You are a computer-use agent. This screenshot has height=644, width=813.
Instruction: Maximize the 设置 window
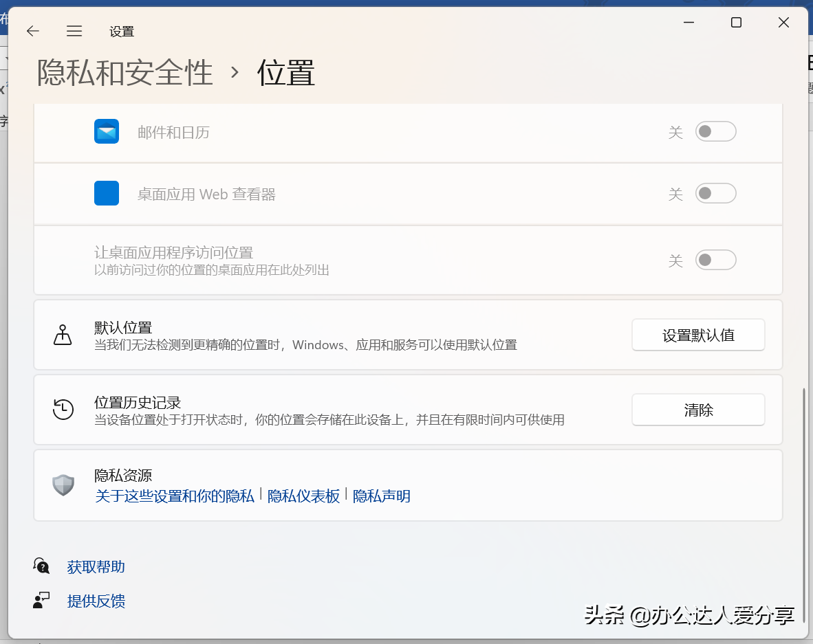[736, 22]
